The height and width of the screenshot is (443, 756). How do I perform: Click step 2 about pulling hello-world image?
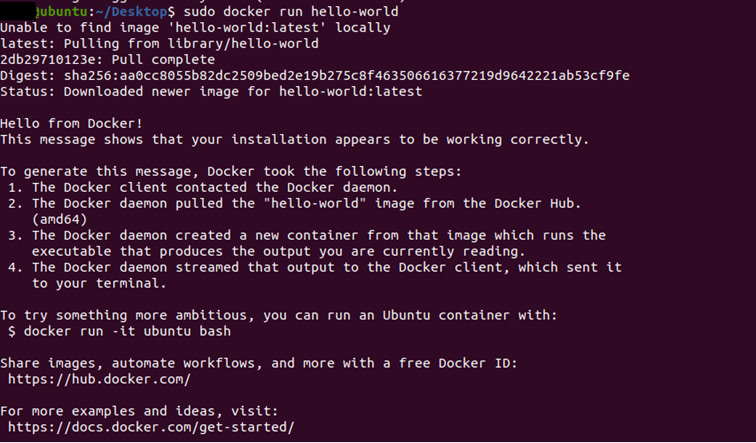306,203
